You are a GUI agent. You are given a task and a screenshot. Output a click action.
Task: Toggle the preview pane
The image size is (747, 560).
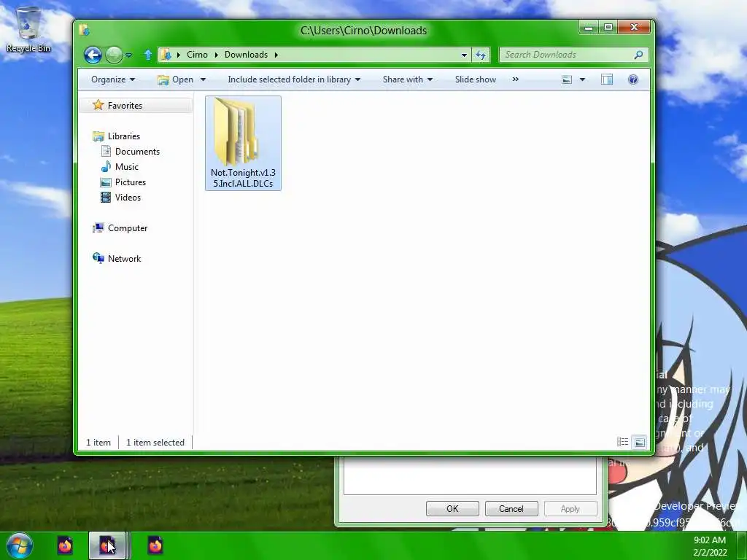pyautogui.click(x=607, y=79)
